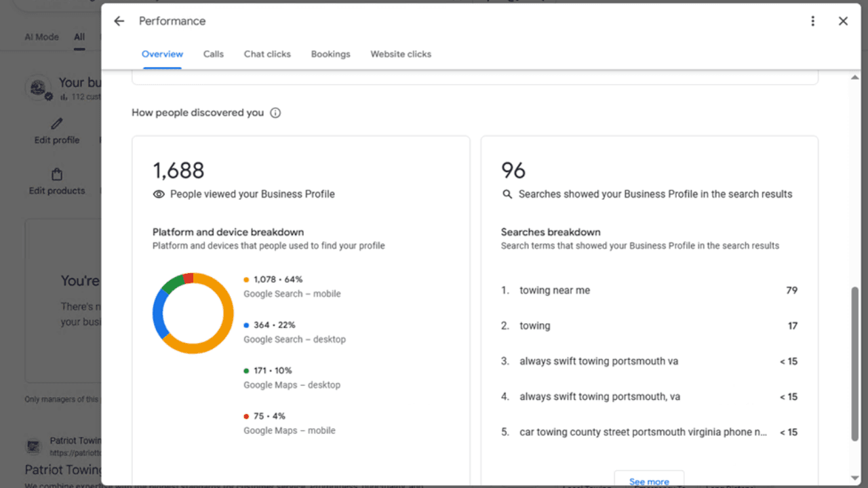Select the Website clicks tab

pos(400,54)
